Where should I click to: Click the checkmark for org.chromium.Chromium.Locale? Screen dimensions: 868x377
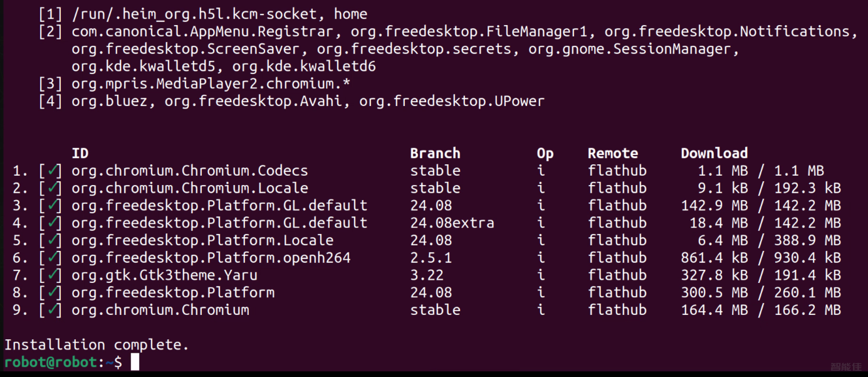click(x=52, y=188)
